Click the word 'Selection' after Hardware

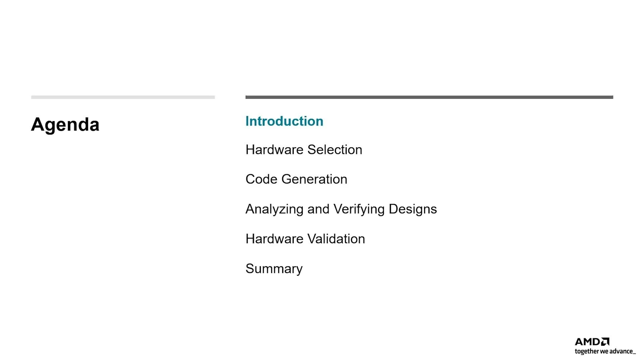tap(335, 149)
